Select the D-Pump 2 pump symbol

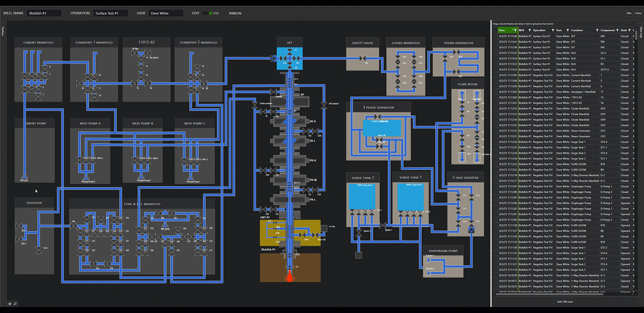point(428,273)
